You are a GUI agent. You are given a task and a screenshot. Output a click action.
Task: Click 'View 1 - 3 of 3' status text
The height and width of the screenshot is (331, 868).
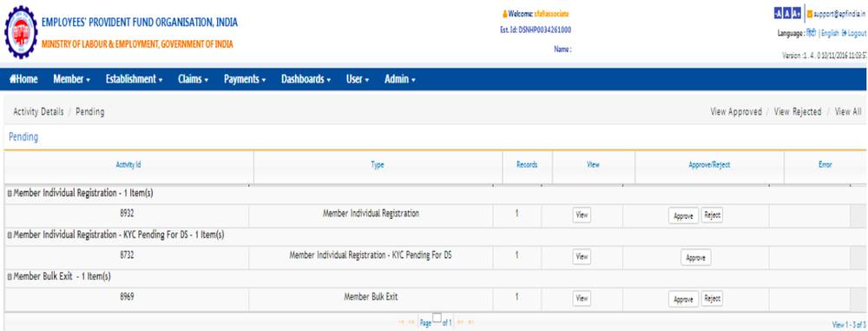click(x=849, y=324)
